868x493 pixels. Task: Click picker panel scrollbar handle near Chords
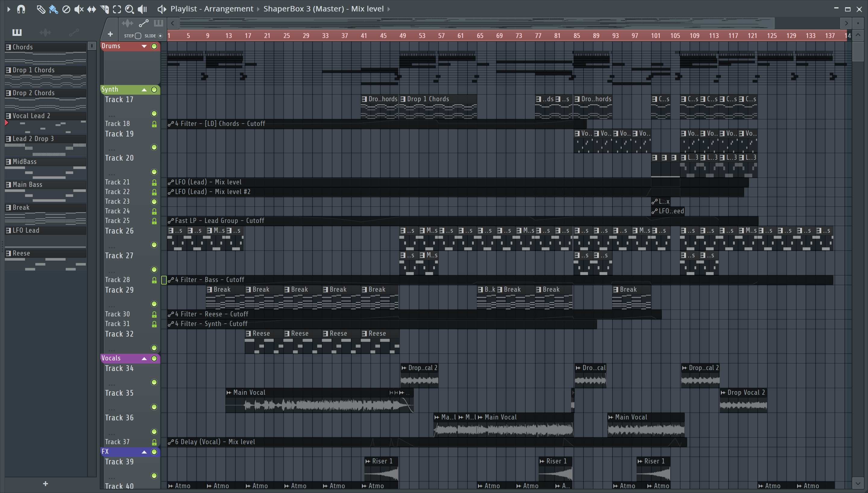coord(92,46)
